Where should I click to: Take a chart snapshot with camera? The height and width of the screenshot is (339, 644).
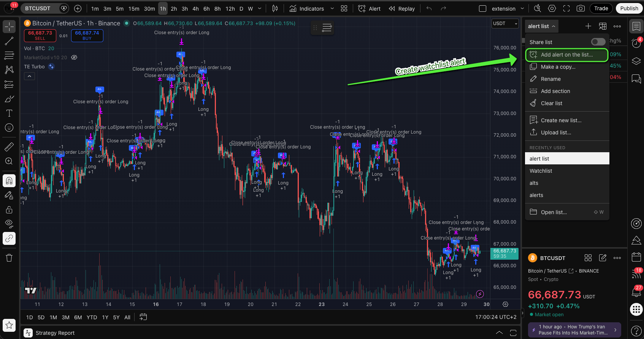tap(581, 8)
